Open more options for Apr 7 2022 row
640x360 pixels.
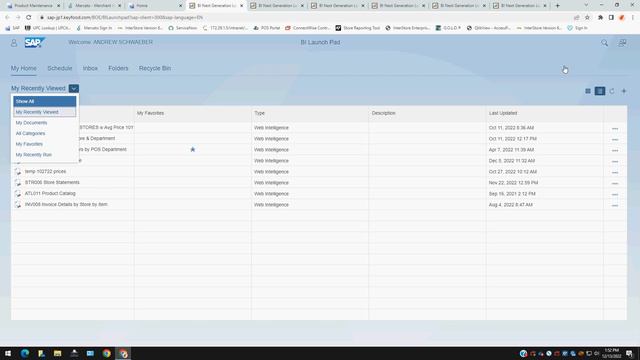[x=615, y=151]
